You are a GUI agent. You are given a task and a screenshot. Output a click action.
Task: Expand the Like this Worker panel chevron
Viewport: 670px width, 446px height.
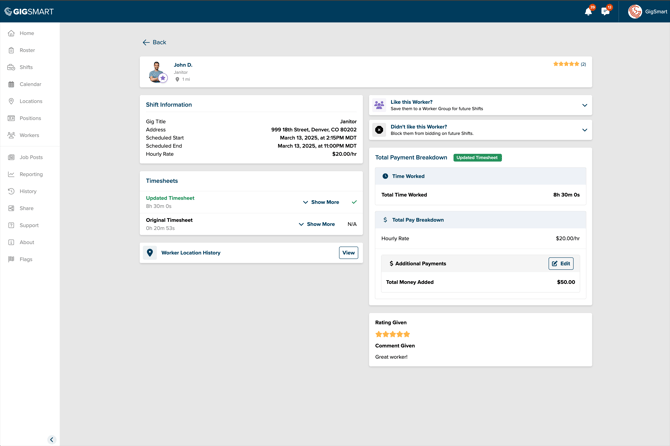coord(585,105)
